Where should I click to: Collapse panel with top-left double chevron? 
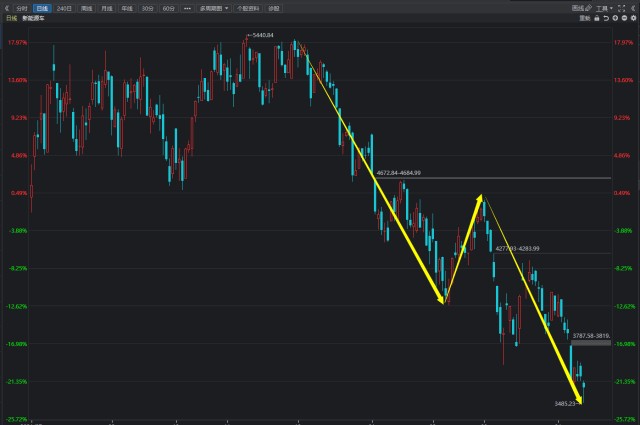point(7,8)
